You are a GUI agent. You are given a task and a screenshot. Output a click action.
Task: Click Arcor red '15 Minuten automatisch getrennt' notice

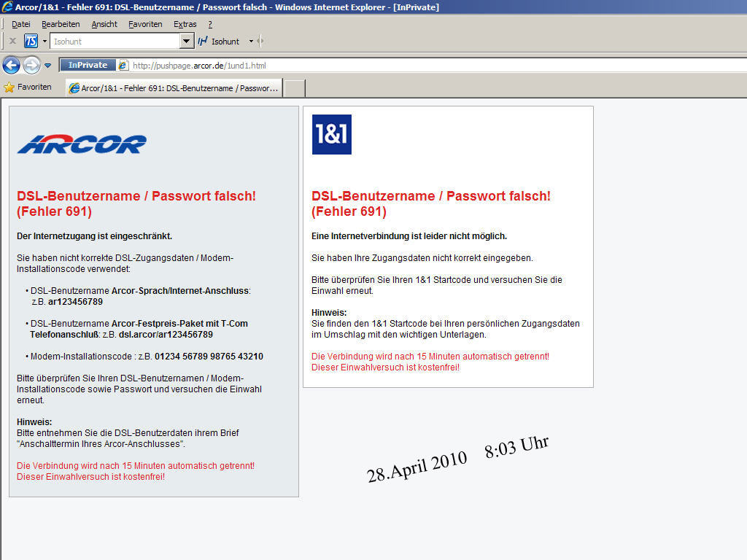pos(136,466)
